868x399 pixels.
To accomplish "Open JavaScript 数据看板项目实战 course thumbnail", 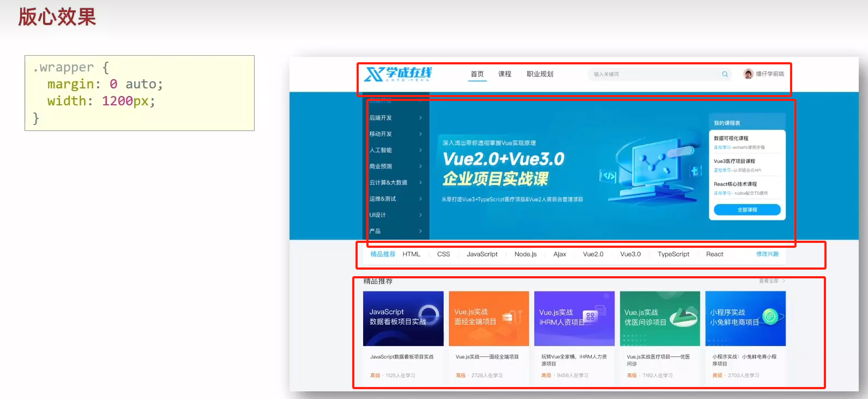I will pos(403,319).
